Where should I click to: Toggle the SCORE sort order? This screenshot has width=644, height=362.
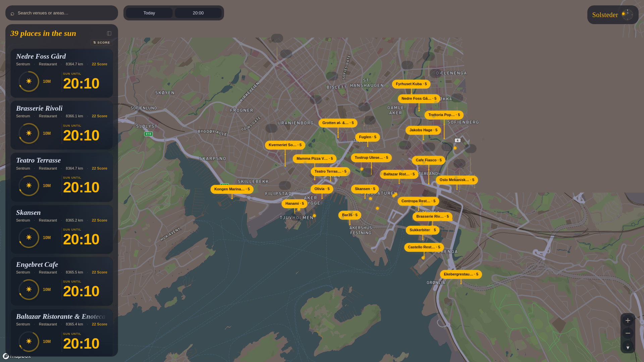pos(102,43)
